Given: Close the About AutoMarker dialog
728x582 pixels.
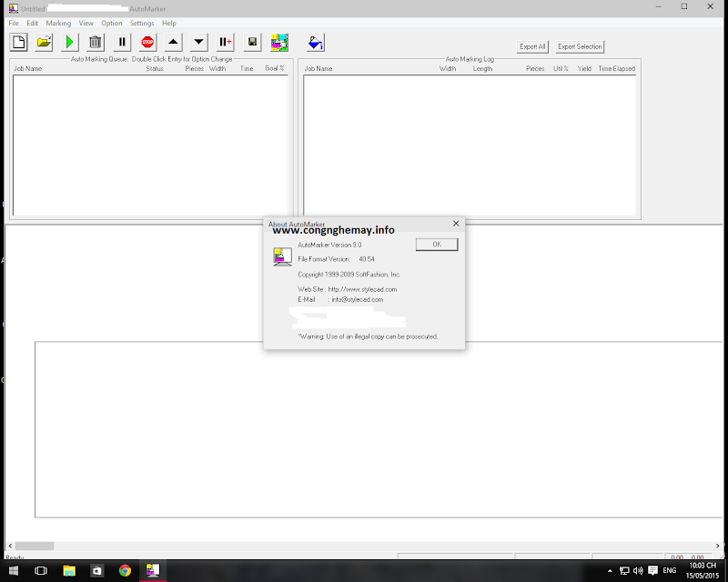Looking at the screenshot, I should pyautogui.click(x=456, y=224).
